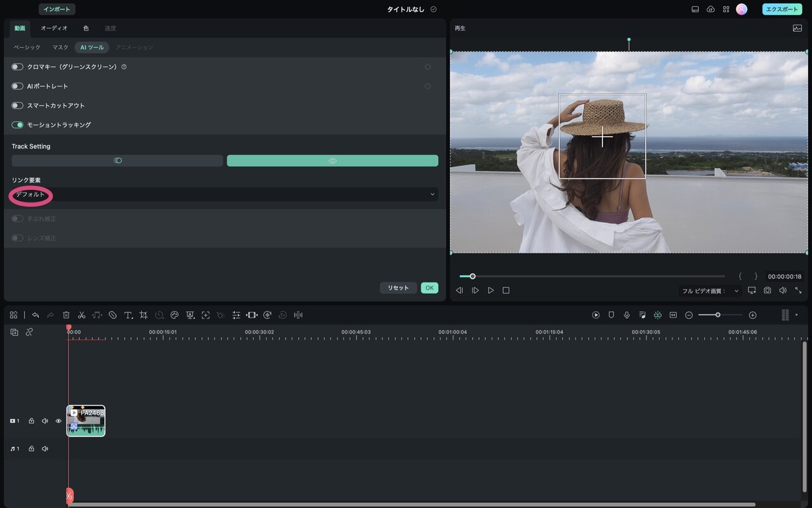Hide video track 1 with eye icon

(58, 421)
